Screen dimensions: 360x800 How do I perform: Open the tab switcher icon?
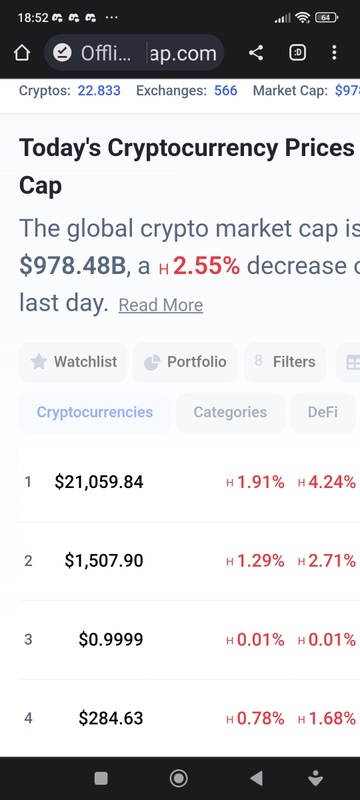pyautogui.click(x=298, y=53)
